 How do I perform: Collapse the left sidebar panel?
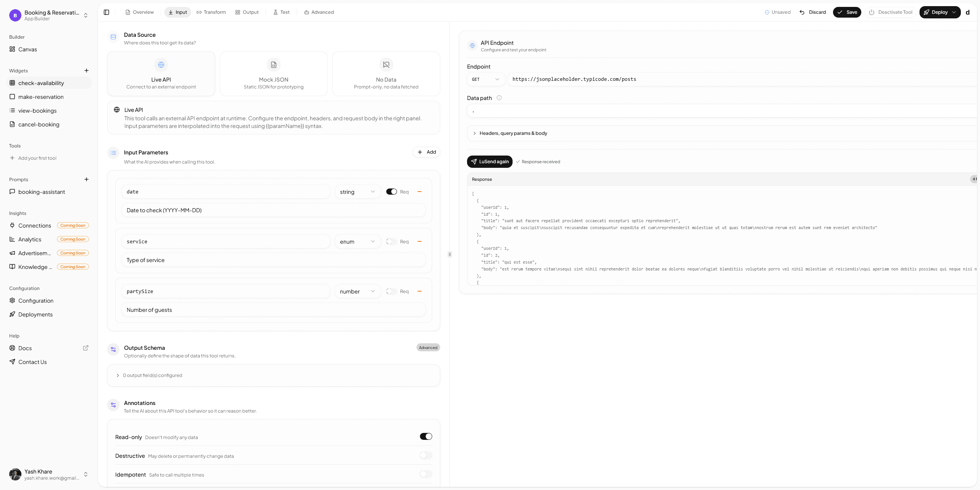coord(106,12)
